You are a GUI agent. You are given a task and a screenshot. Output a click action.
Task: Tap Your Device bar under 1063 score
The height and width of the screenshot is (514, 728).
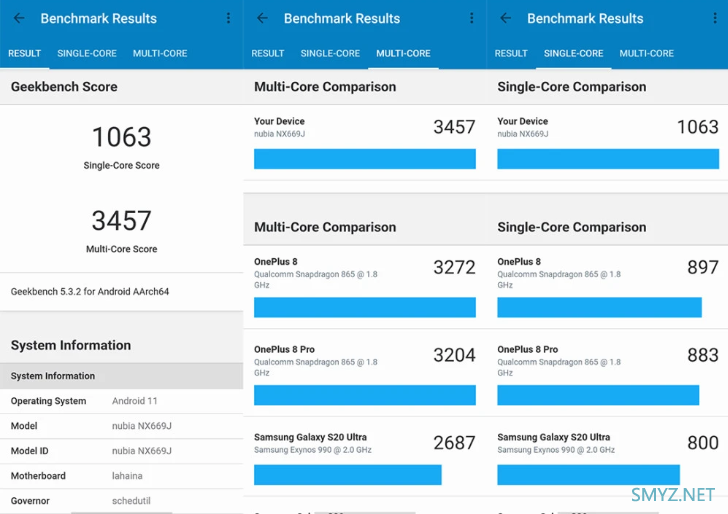608,159
